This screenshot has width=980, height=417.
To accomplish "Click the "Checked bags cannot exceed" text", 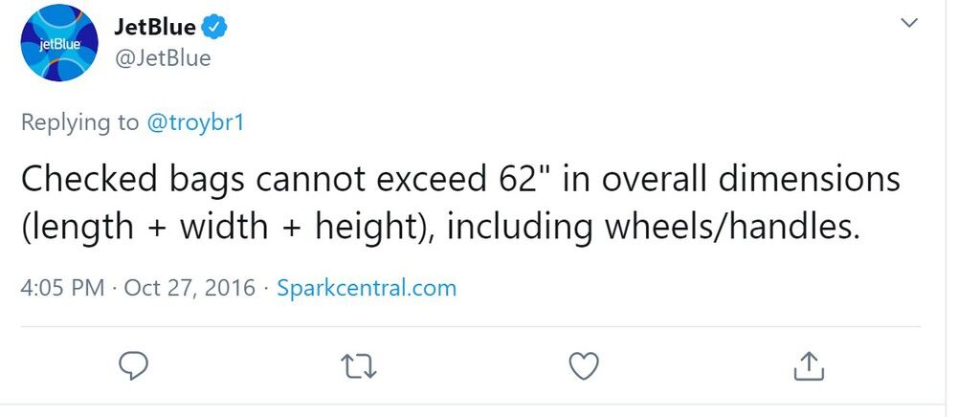I will [x=253, y=179].
